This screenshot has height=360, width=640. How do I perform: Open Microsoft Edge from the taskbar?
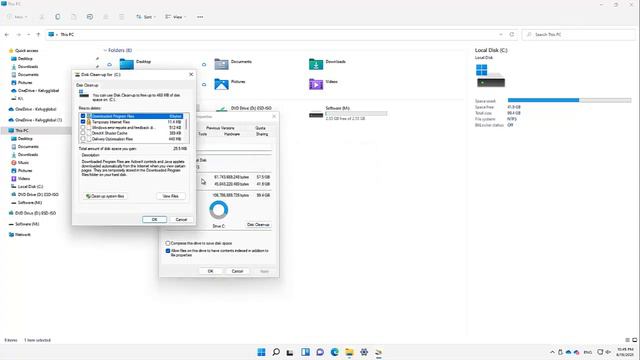tap(335, 352)
